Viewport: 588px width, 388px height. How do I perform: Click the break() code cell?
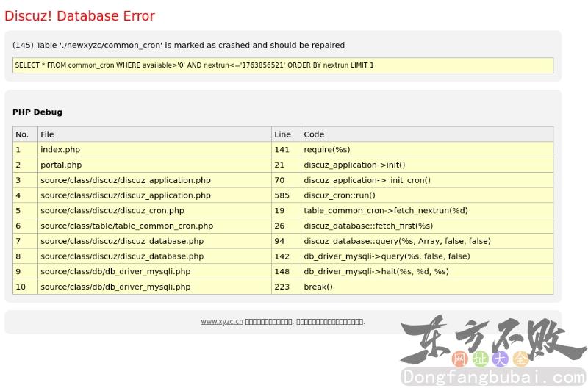point(318,287)
